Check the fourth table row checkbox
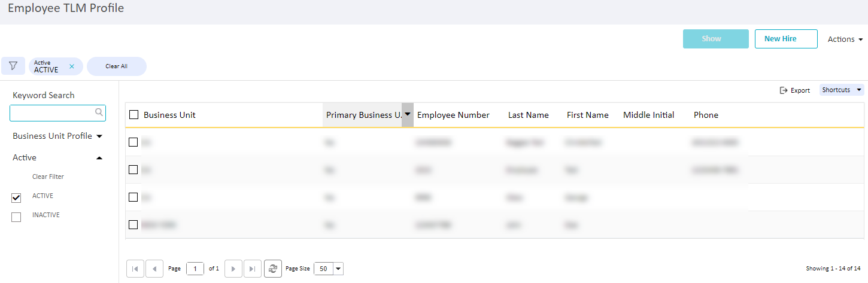This screenshot has height=283, width=868. click(133, 225)
